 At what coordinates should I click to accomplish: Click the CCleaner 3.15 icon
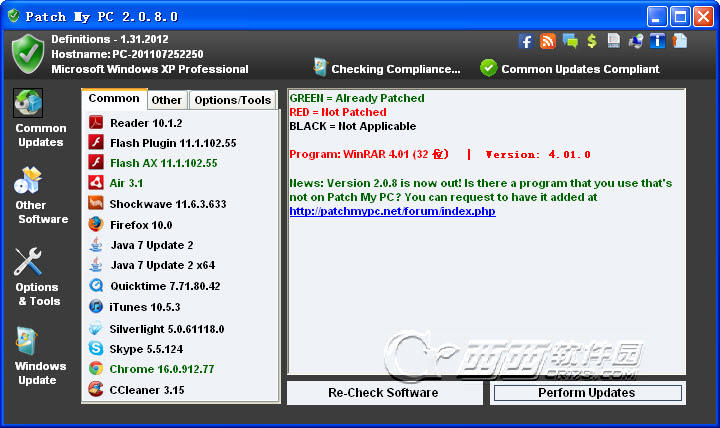pos(96,389)
